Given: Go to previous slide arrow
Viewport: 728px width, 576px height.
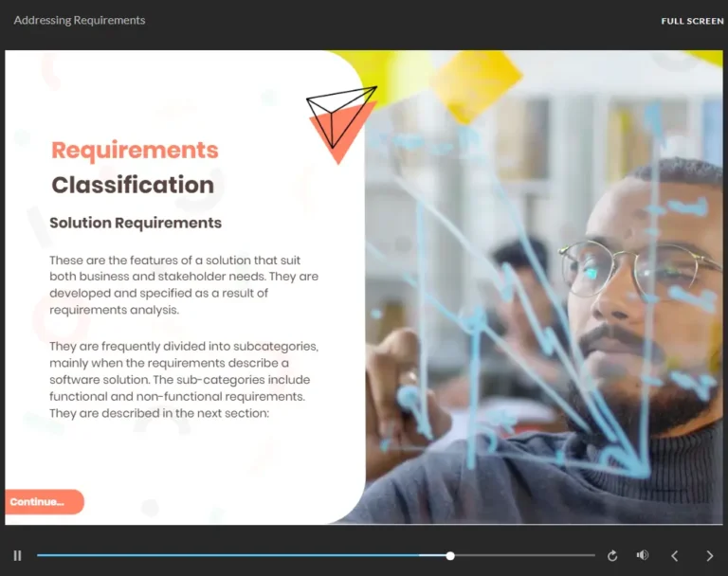Looking at the screenshot, I should click(x=675, y=556).
